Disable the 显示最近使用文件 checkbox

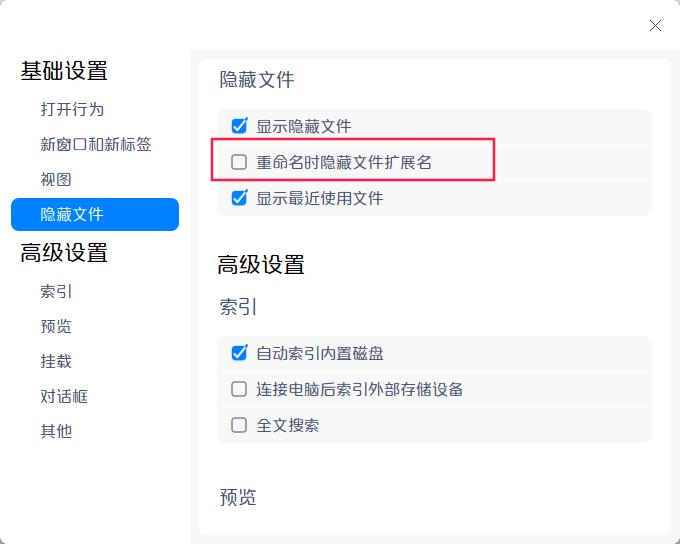pos(239,198)
